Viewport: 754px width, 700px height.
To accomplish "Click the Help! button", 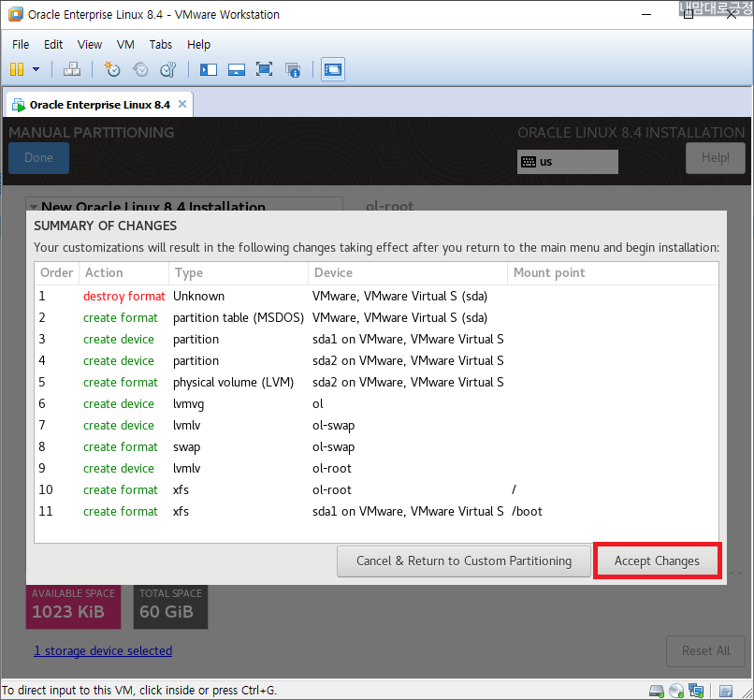I will coord(715,158).
